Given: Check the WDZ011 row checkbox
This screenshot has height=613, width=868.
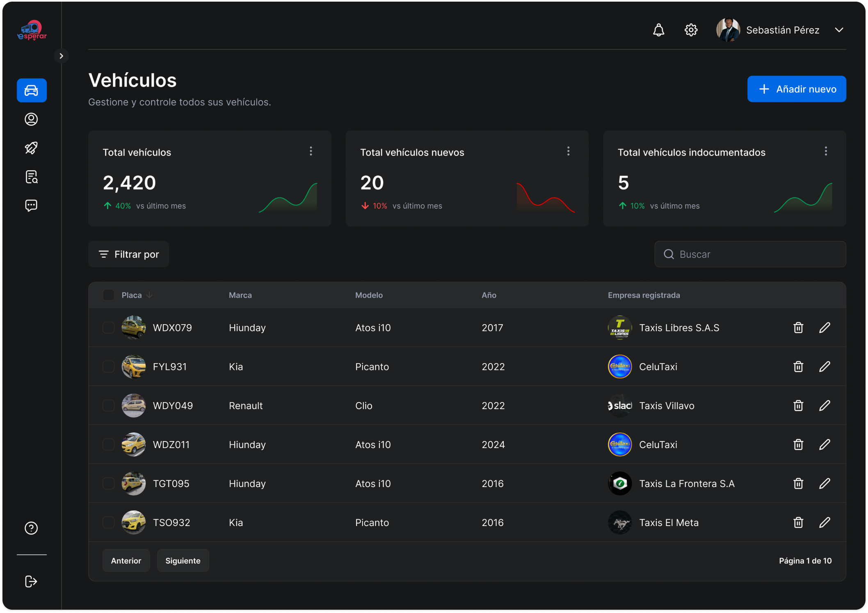Looking at the screenshot, I should click(x=108, y=444).
